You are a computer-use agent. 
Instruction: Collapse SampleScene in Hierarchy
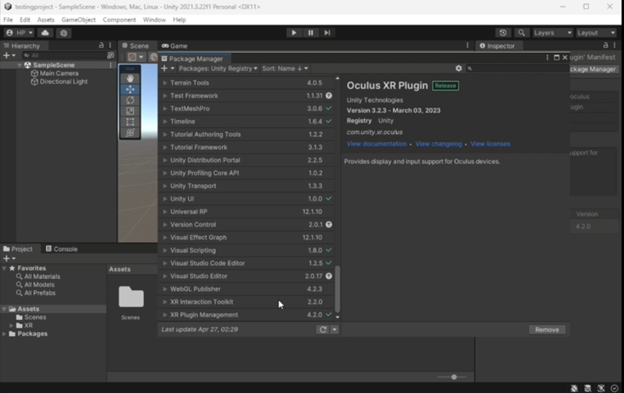(20, 65)
